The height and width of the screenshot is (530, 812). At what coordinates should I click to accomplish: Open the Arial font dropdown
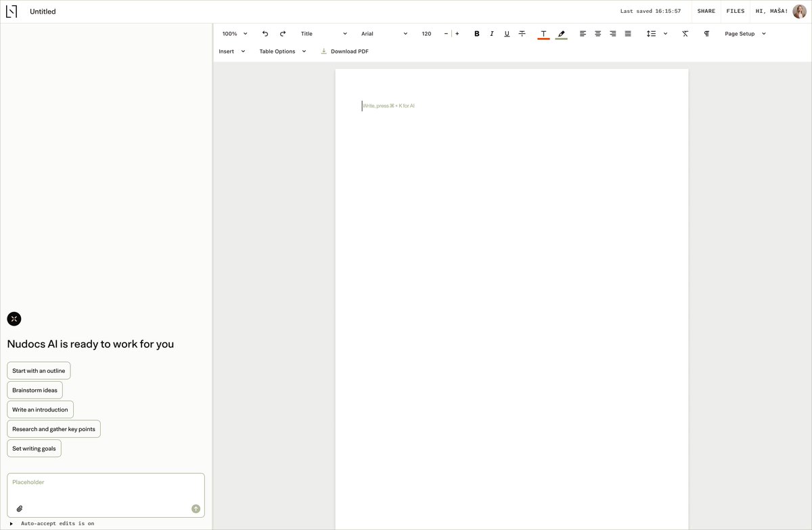click(x=384, y=34)
